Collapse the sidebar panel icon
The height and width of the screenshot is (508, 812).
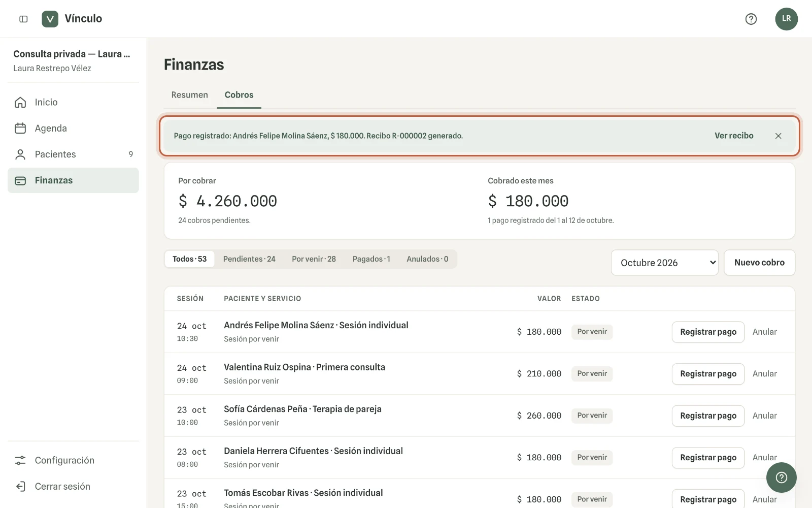pos(23,19)
